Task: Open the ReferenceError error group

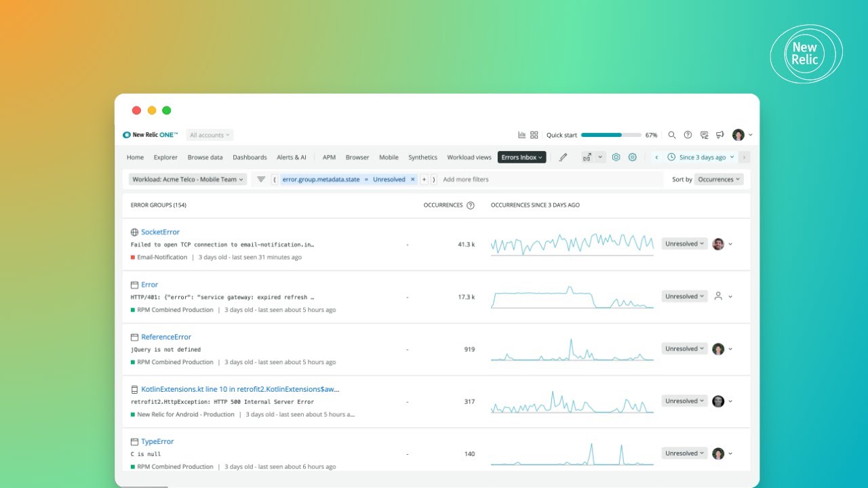Action: [x=166, y=337]
